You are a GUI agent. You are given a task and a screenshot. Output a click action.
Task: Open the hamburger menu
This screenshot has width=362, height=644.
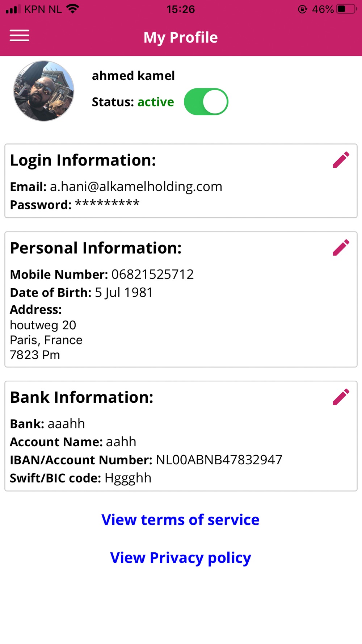[x=20, y=35]
